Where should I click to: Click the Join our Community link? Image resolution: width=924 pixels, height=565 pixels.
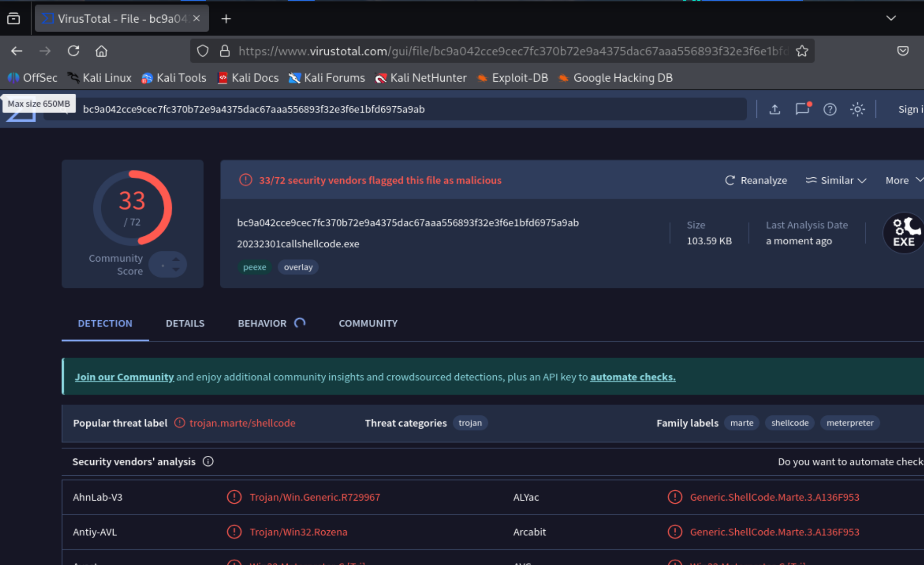point(124,377)
